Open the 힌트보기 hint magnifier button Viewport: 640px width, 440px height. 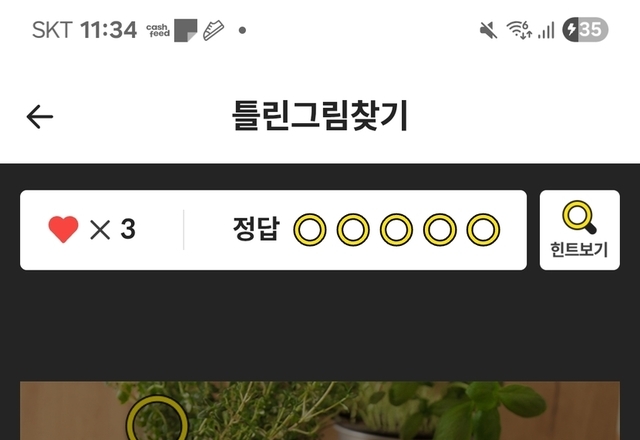[x=580, y=230]
